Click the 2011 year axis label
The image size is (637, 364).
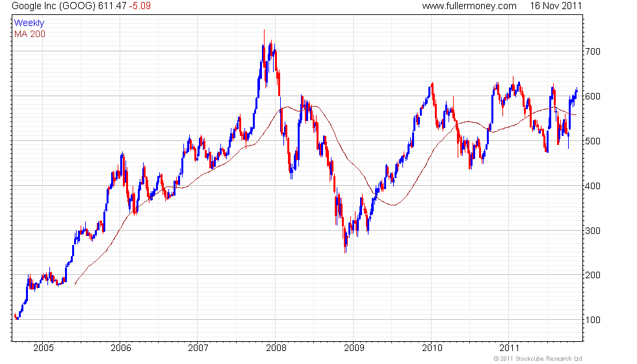(510, 348)
